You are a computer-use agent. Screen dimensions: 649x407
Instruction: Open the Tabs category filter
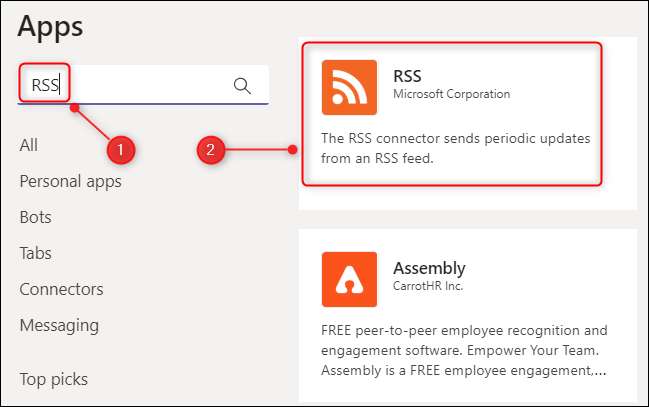(x=35, y=253)
